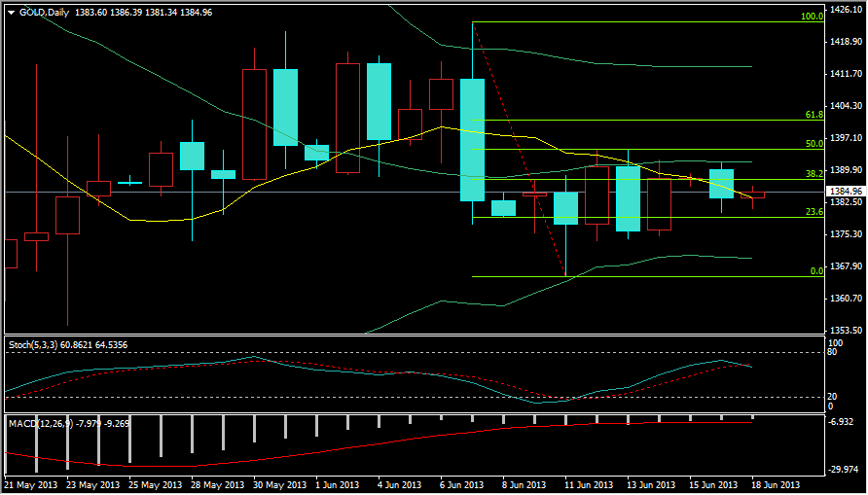Screen dimensions: 868x495
Task: Click the 23 May 2013 date label
Action: point(92,485)
